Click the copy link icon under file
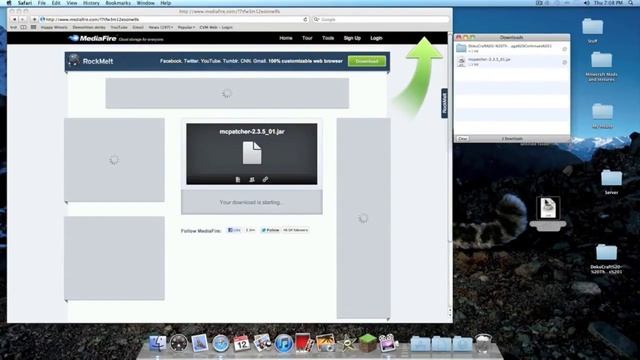The height and width of the screenshot is (360, 640). click(265, 179)
